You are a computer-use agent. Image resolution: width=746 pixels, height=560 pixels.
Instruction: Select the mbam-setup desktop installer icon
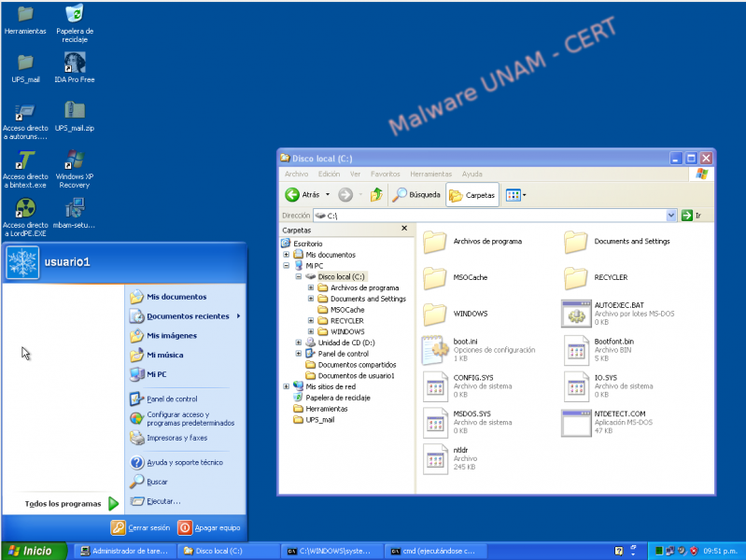75,213
